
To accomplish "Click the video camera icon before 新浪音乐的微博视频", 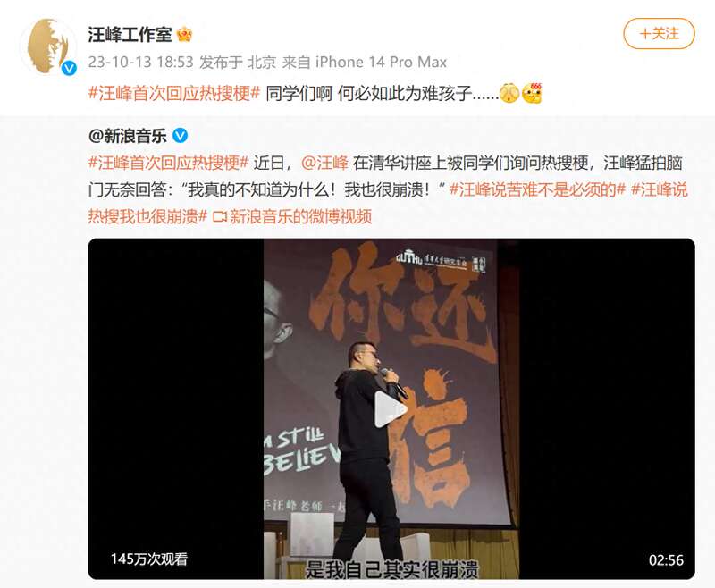I will coord(220,216).
